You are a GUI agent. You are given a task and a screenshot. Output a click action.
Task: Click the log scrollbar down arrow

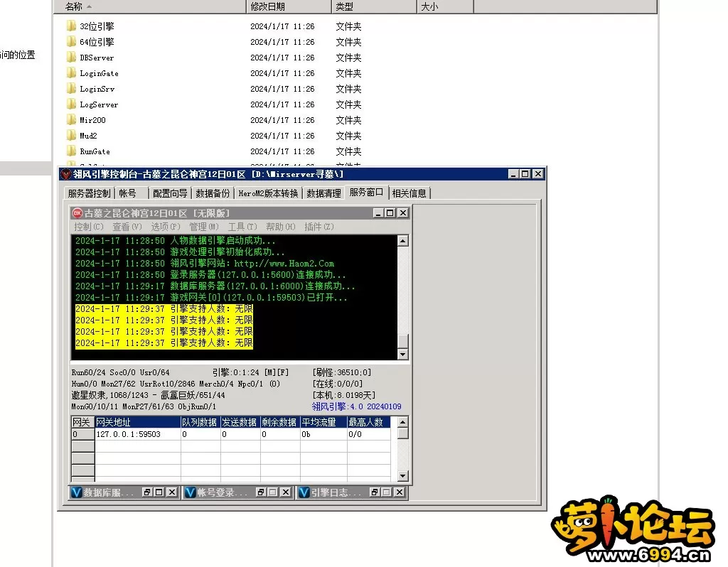click(402, 354)
